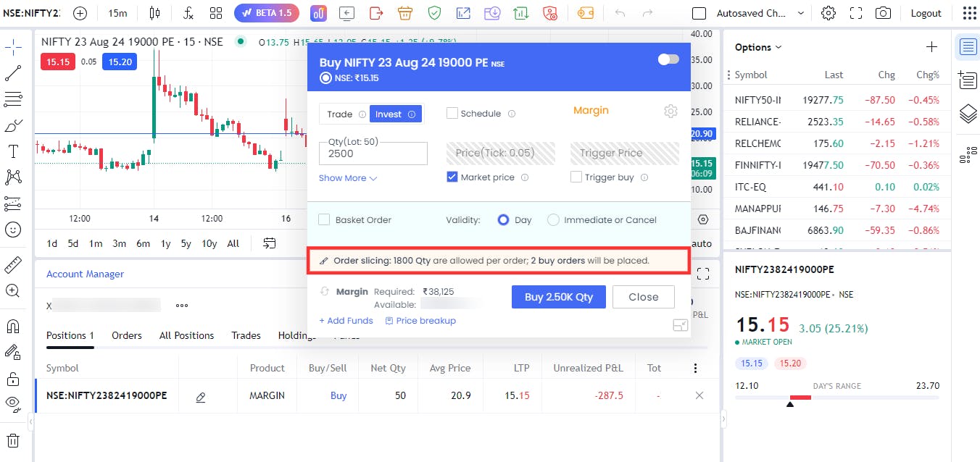
Task: Open chart settings gear icon
Action: coord(829,13)
